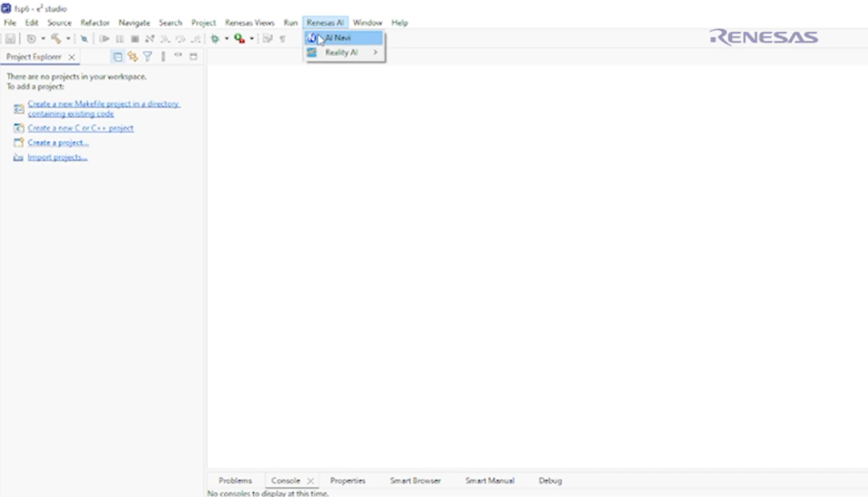Click the Debug bug icon
Viewport: 868px width, 497px height.
pos(215,39)
